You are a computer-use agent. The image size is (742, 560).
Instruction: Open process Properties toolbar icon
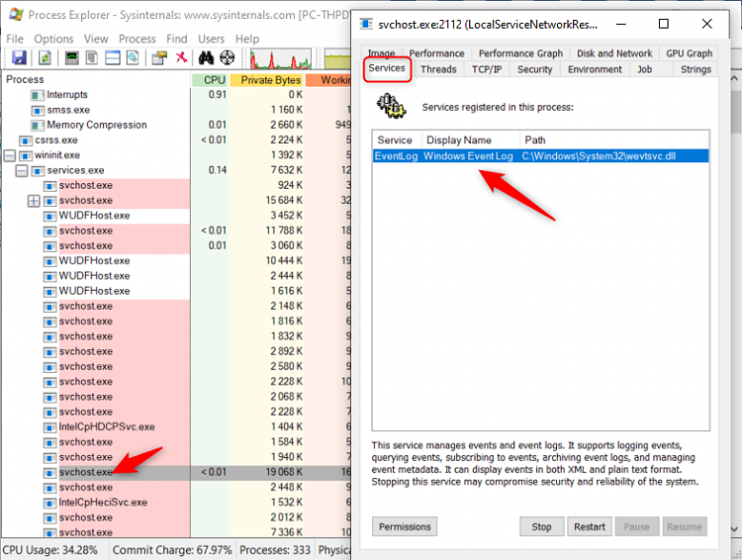(159, 57)
